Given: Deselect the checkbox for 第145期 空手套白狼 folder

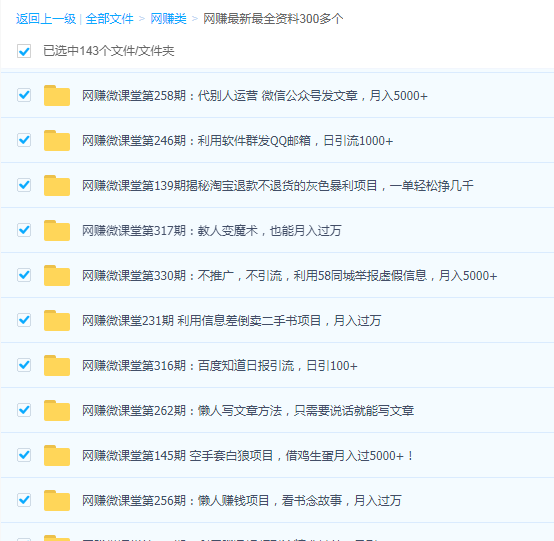Looking at the screenshot, I should tap(24, 455).
